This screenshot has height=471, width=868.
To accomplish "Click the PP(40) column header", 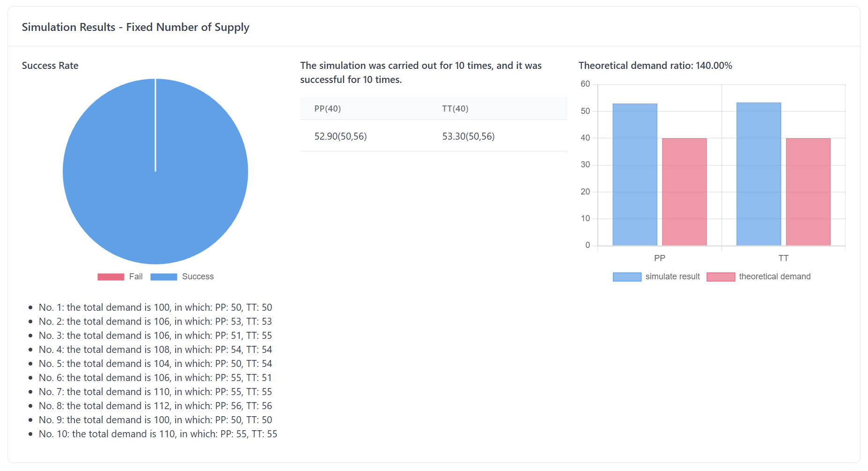I will coord(328,109).
